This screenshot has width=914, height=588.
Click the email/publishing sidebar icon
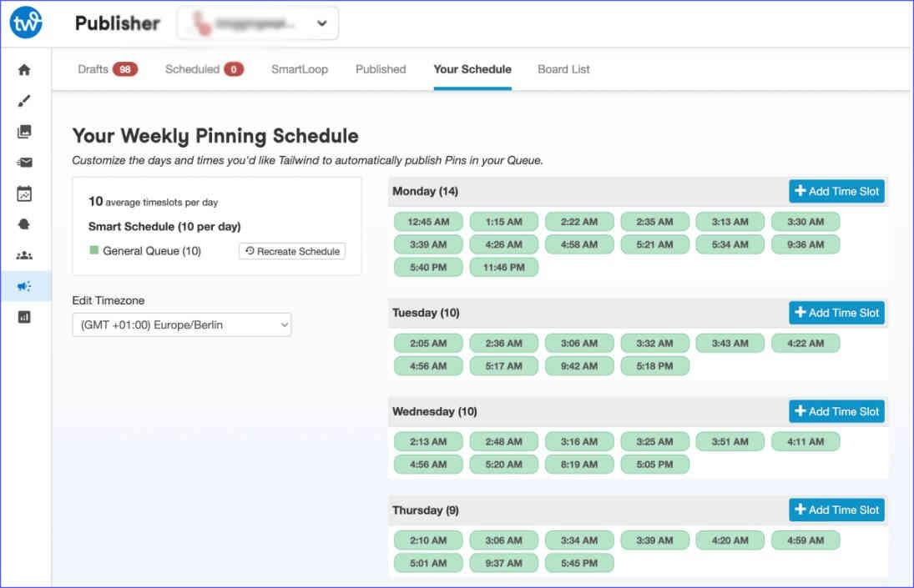[24, 160]
